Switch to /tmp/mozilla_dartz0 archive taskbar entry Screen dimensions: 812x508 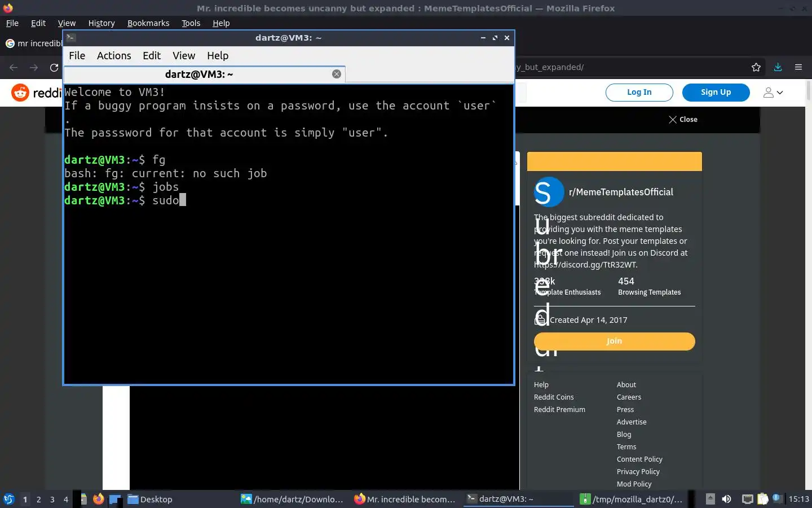(x=632, y=499)
